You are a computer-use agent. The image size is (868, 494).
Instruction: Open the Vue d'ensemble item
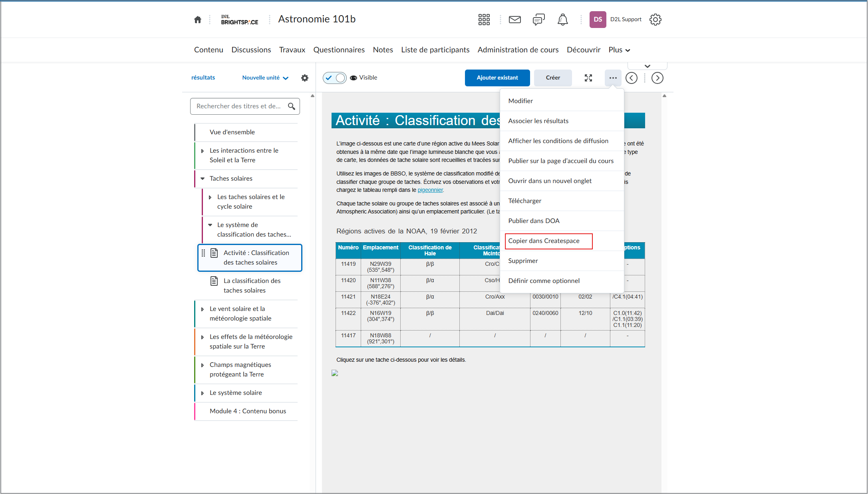pyautogui.click(x=246, y=132)
